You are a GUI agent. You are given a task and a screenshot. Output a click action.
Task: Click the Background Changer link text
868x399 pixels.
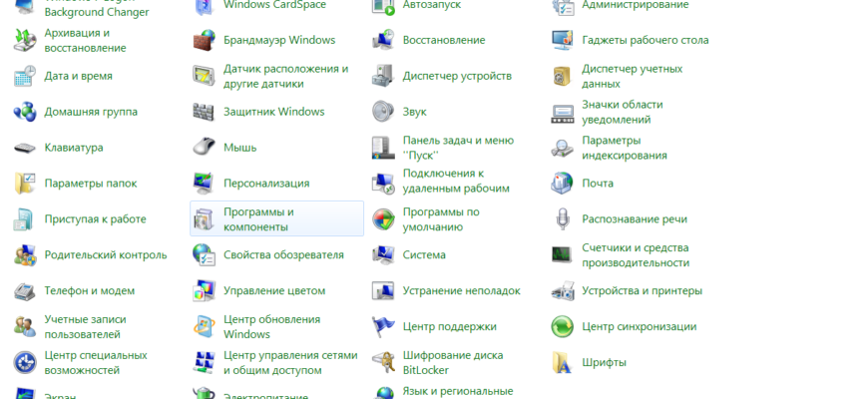coord(97,12)
